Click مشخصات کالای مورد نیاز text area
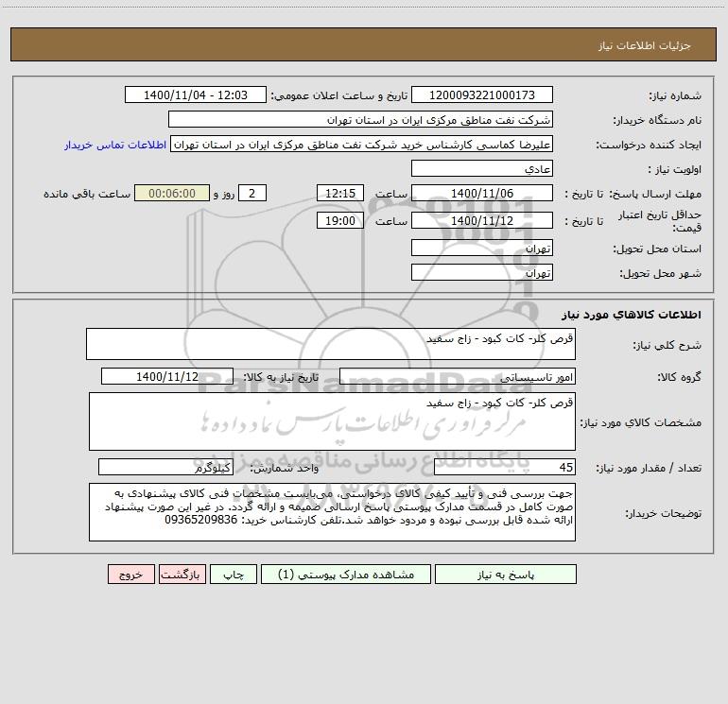Screen dimensions: 728x704 [332, 421]
